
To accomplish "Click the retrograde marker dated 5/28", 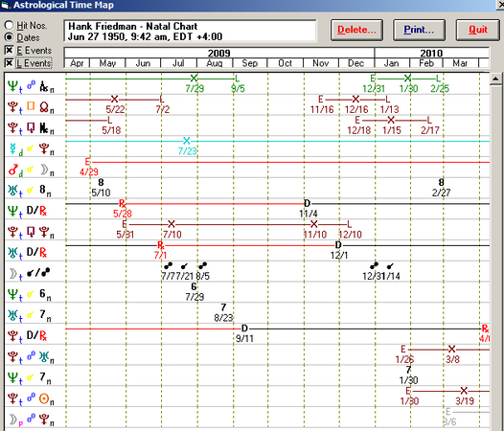I will click(x=122, y=203).
